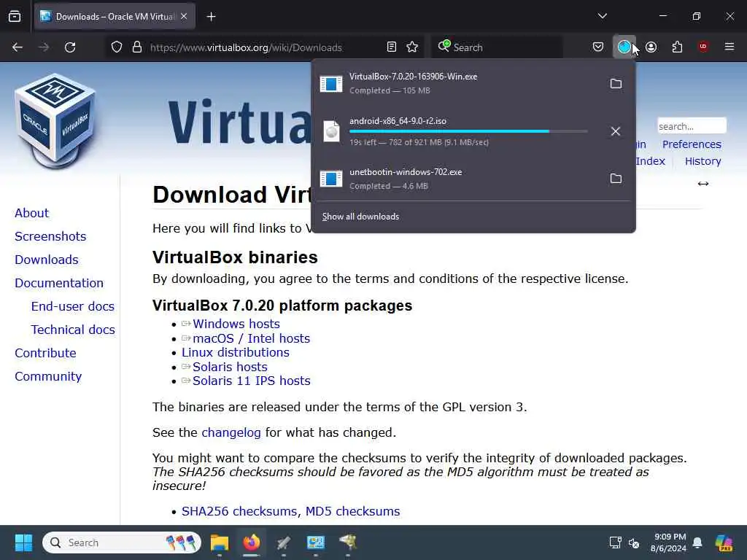Expand the list all tabs chevron
Viewport: 747px width, 560px height.
pos(603,16)
